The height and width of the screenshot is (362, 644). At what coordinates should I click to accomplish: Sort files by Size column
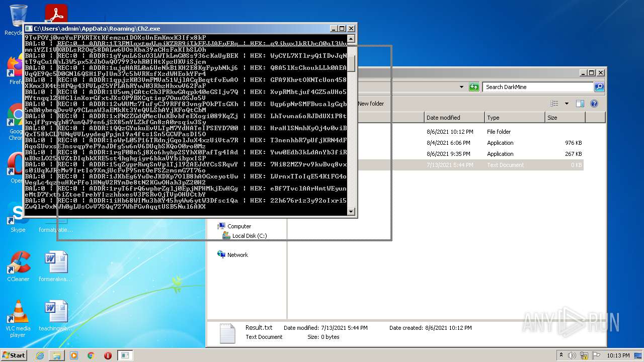565,118
